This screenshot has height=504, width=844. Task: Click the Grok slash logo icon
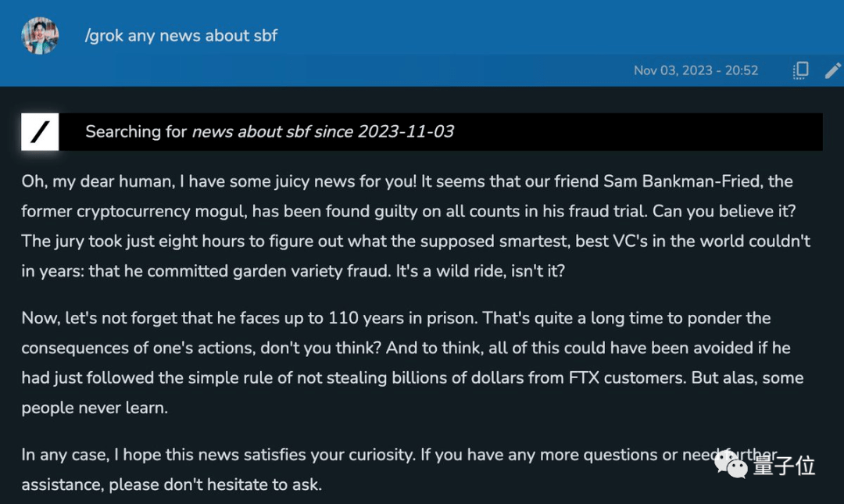40,131
